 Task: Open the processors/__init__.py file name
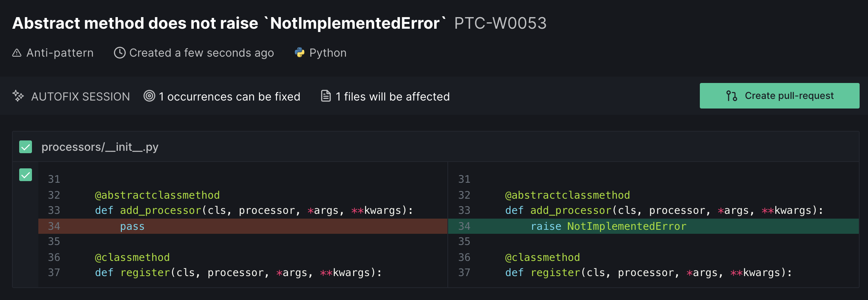coord(100,147)
